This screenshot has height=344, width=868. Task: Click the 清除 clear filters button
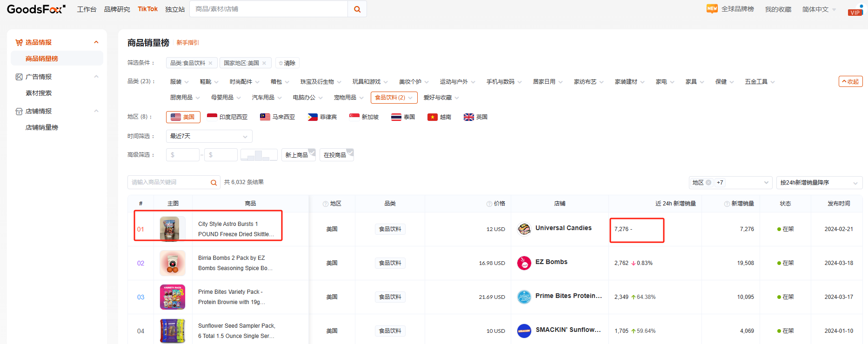pos(287,63)
